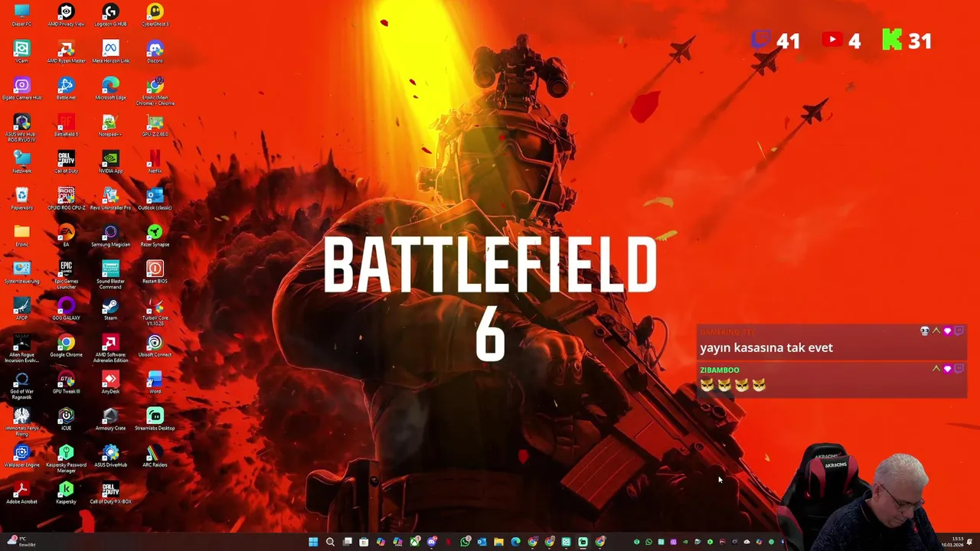Launch AMD Ryzen Master shortcut
Viewport: 980px width, 551px height.
click(x=66, y=51)
